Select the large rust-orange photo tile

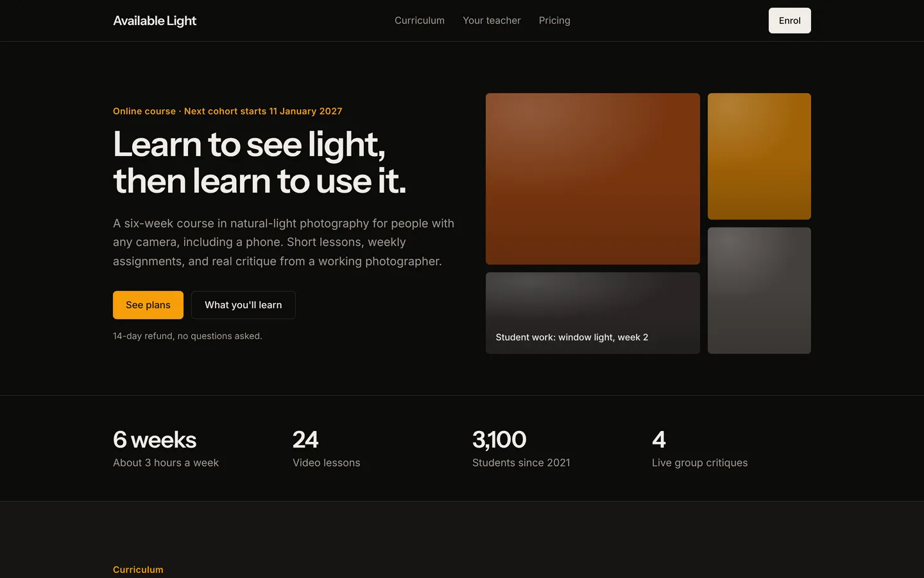point(593,179)
